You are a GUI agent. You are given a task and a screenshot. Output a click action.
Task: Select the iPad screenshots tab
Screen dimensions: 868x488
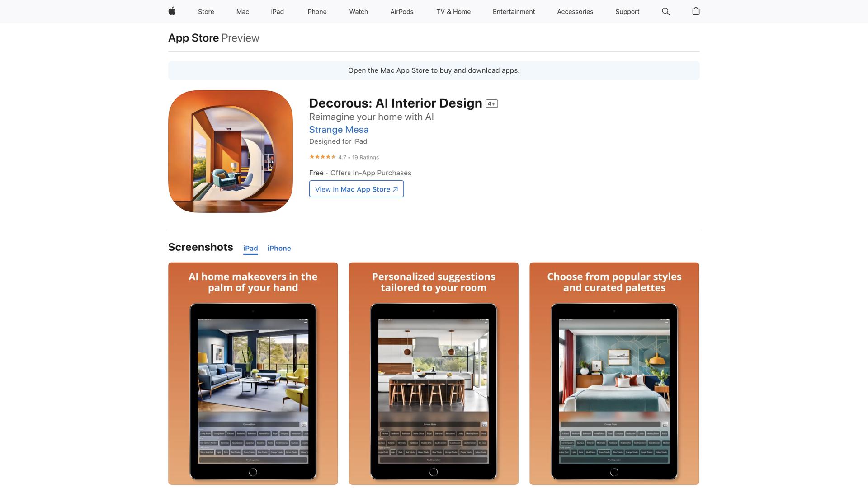250,248
